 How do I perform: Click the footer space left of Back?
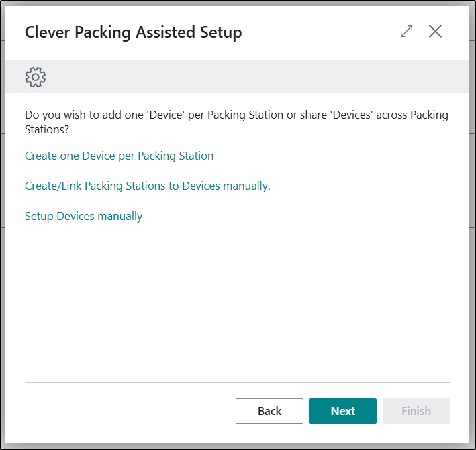[x=128, y=411]
